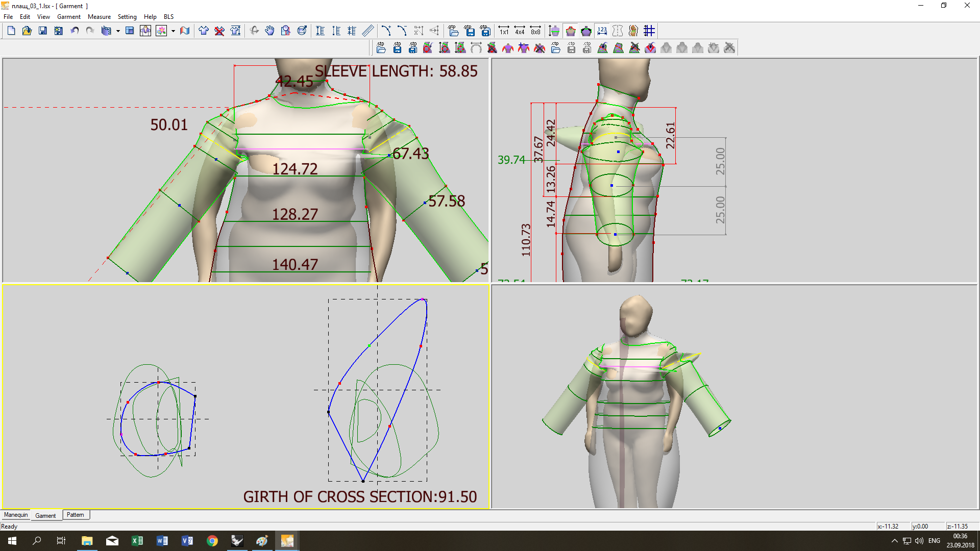
Task: Open Excel from the taskbar
Action: coord(137,541)
